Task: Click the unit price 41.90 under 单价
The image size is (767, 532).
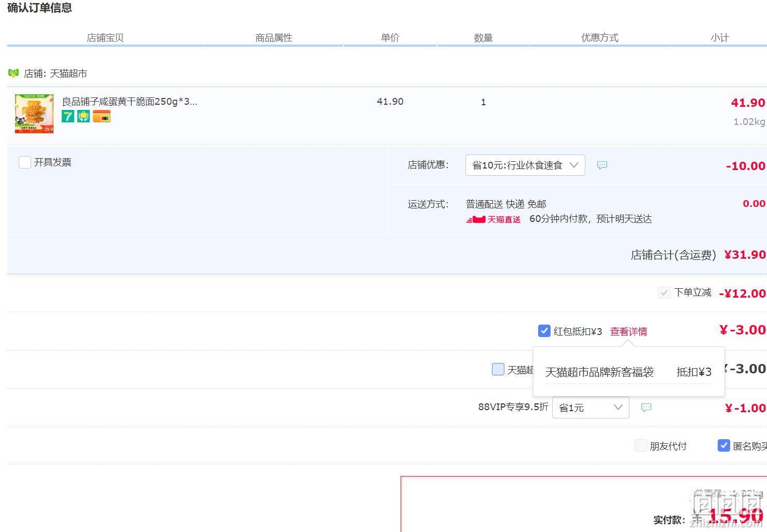Action: 390,102
